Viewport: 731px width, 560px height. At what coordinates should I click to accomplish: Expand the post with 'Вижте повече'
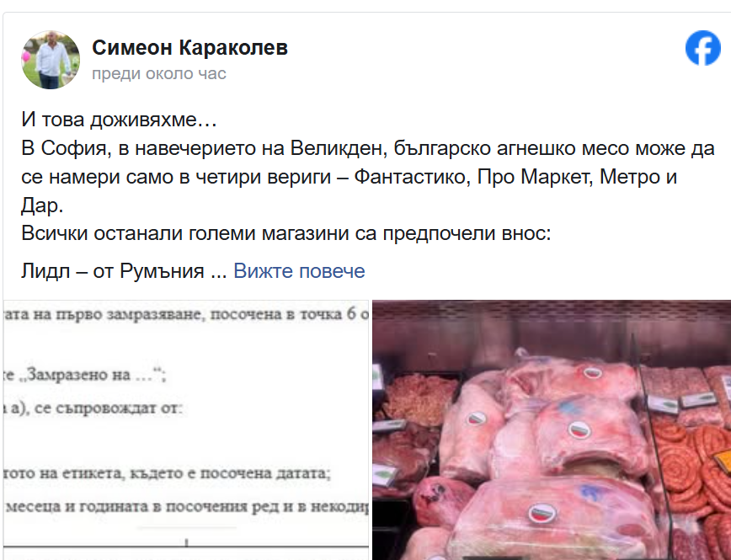coord(299,271)
